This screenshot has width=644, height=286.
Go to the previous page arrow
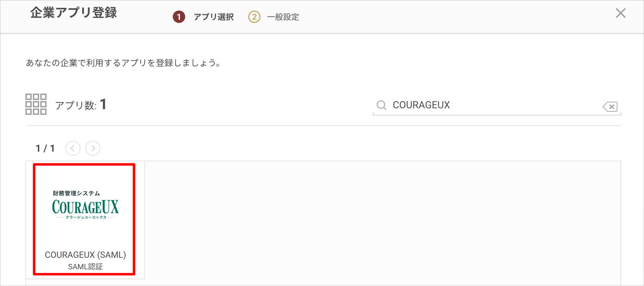(x=73, y=148)
